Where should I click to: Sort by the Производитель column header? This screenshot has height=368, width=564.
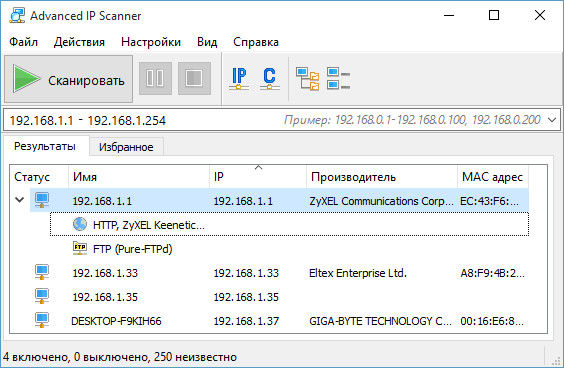click(382, 177)
